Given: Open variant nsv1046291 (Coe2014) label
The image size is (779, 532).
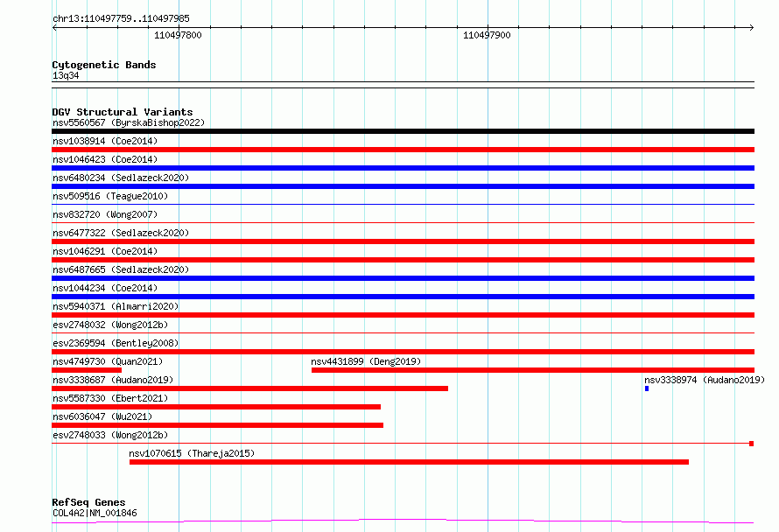Looking at the screenshot, I should [x=105, y=251].
